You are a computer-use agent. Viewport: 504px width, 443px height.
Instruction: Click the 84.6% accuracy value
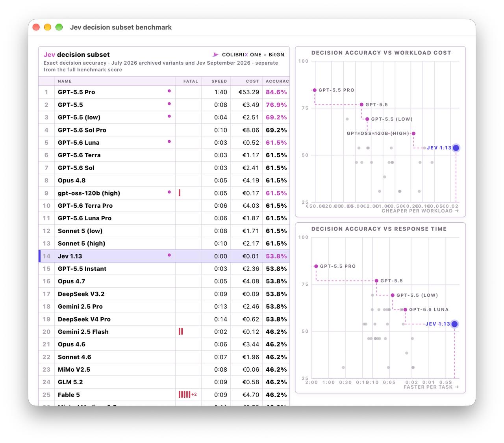[x=276, y=92]
